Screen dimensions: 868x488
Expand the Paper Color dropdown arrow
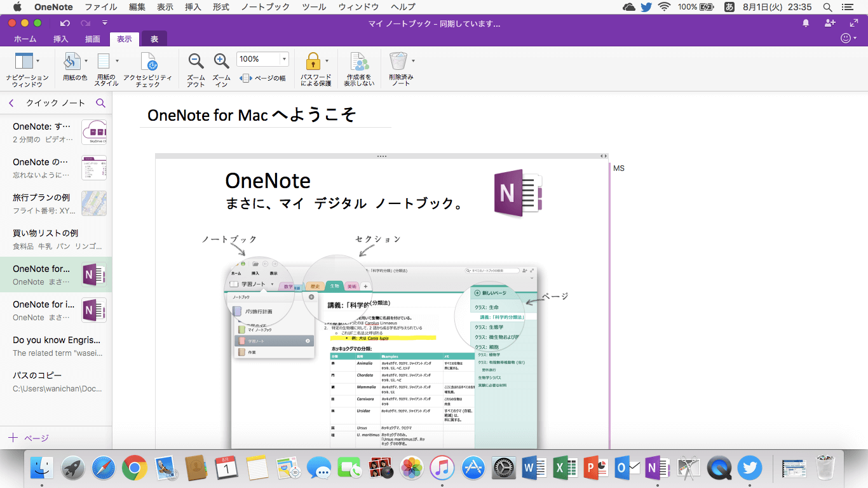pyautogui.click(x=86, y=61)
